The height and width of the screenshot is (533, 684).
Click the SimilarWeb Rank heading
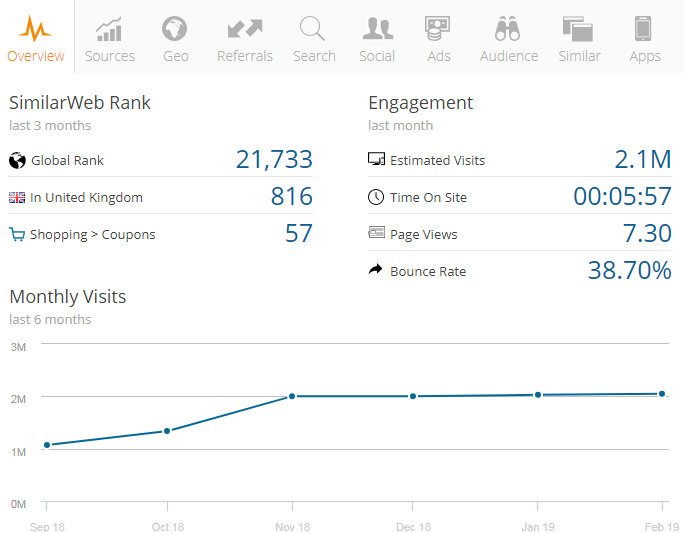coord(80,103)
